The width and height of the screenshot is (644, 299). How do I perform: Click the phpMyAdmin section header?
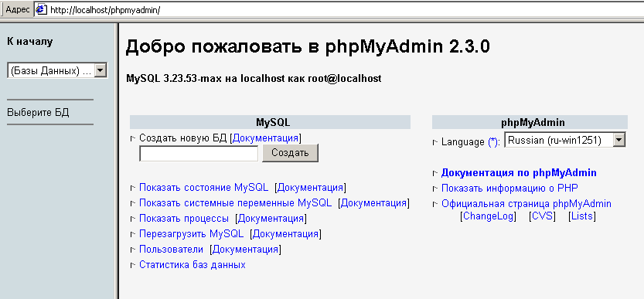point(530,122)
